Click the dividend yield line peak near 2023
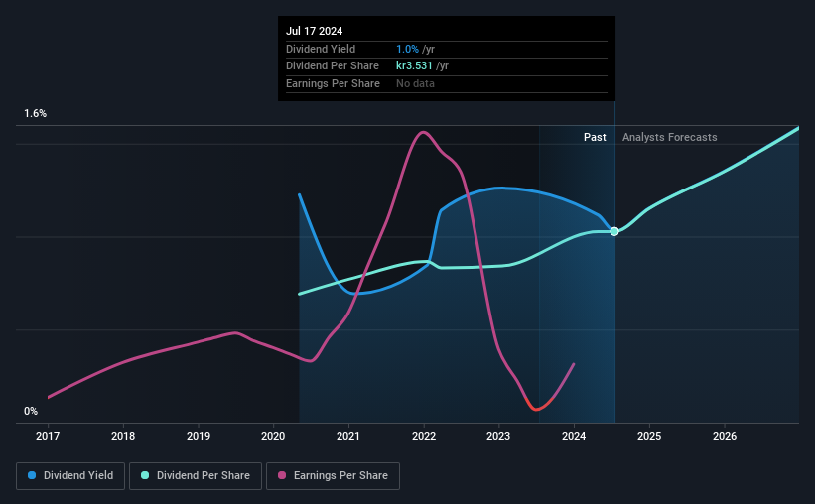The width and height of the screenshot is (815, 504). pos(499,189)
